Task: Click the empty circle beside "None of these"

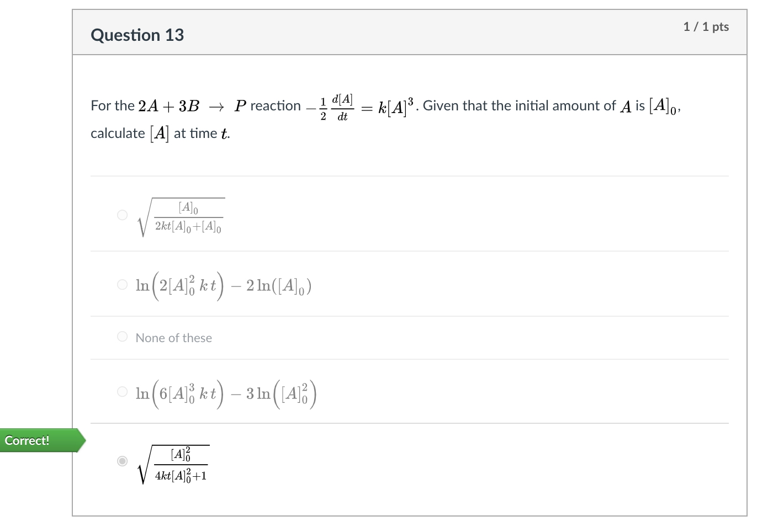Action: point(122,336)
